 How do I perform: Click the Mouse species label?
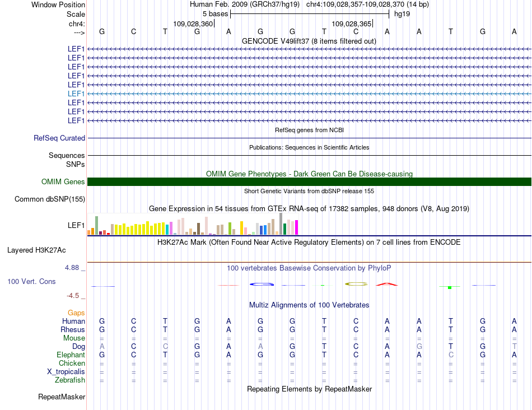tap(74, 338)
